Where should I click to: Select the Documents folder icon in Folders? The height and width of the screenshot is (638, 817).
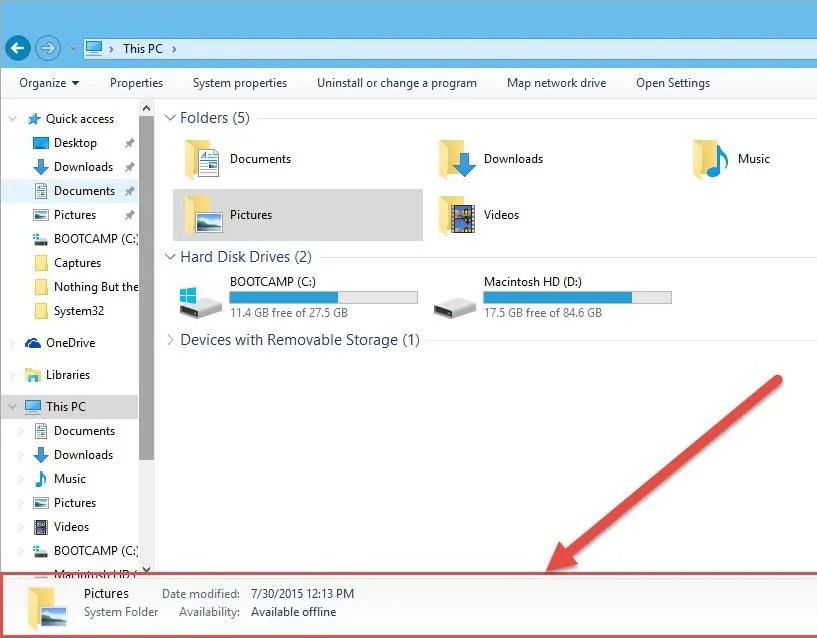202,159
